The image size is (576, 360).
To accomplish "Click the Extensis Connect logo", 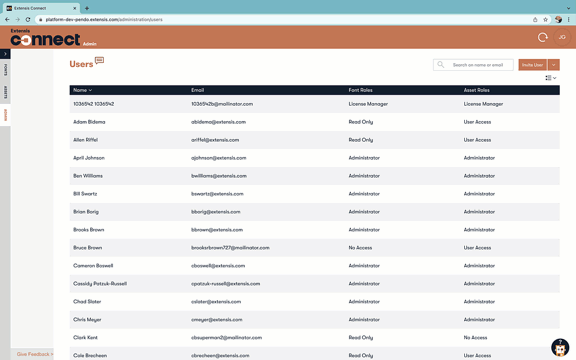I will [x=45, y=37].
